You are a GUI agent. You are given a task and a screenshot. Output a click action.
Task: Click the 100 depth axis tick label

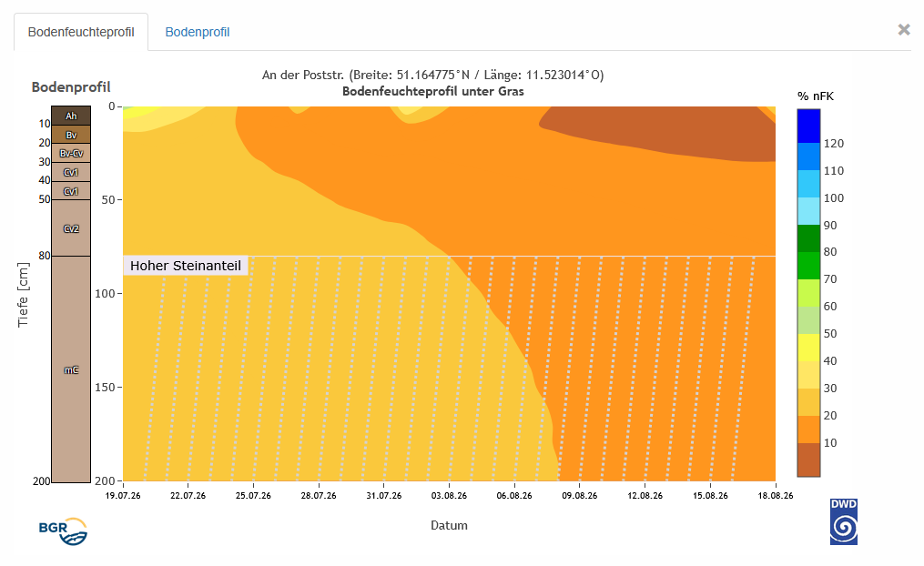(x=105, y=293)
